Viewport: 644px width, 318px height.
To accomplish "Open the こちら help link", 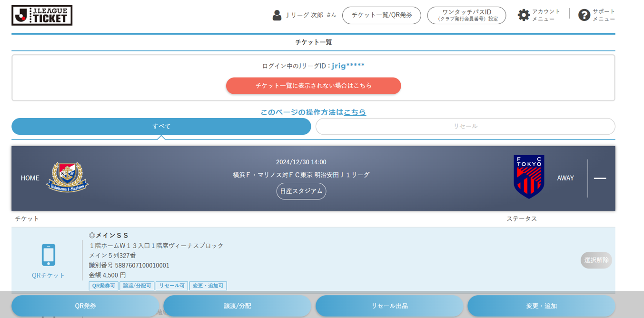I will (x=355, y=112).
